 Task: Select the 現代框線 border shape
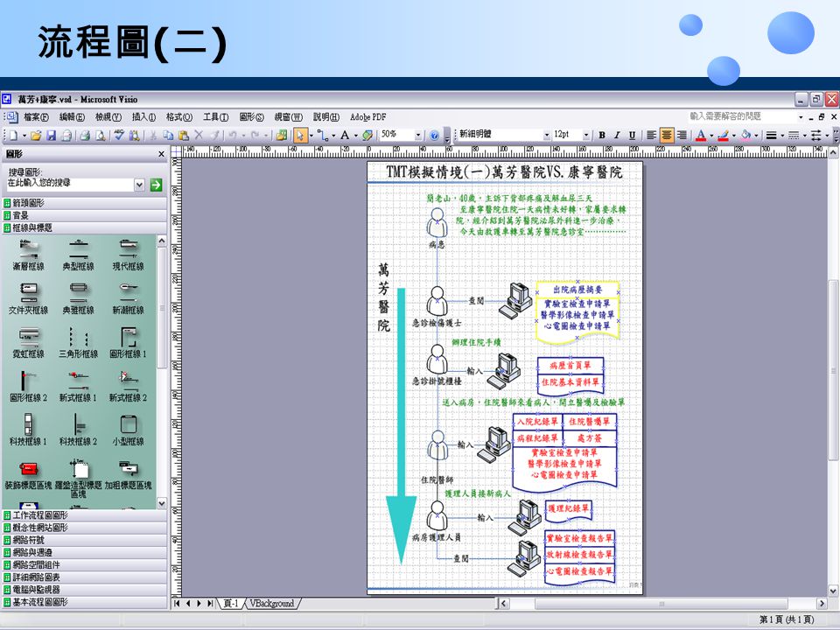(128, 255)
